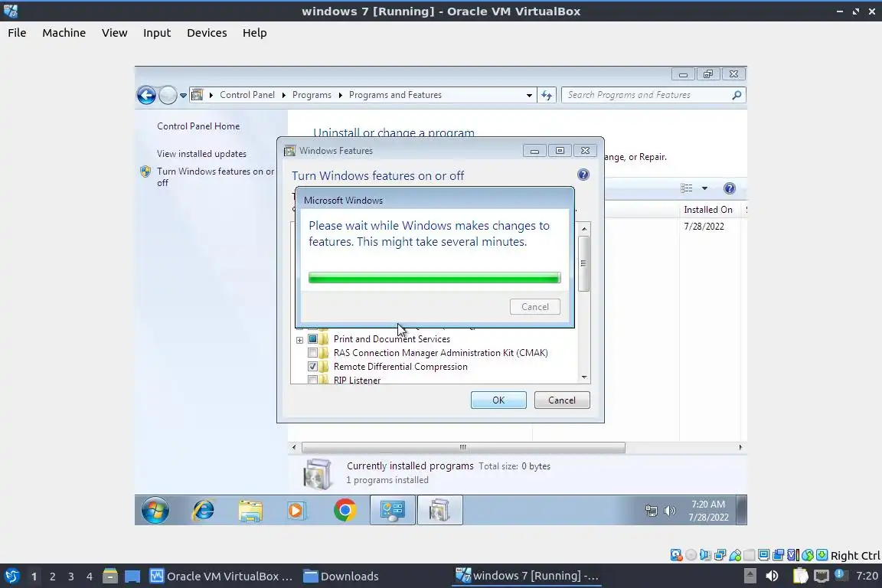This screenshot has width=882, height=588.
Task: Open the VirtualBox File menu
Action: pos(17,33)
